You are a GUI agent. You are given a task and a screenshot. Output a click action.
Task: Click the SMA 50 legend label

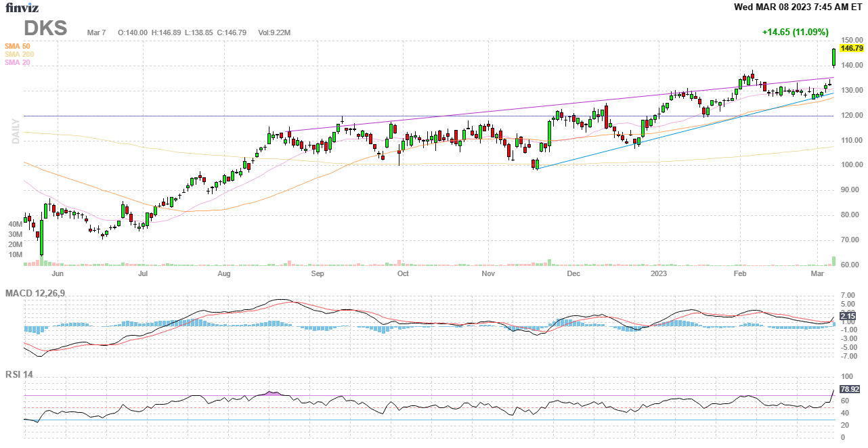click(17, 46)
